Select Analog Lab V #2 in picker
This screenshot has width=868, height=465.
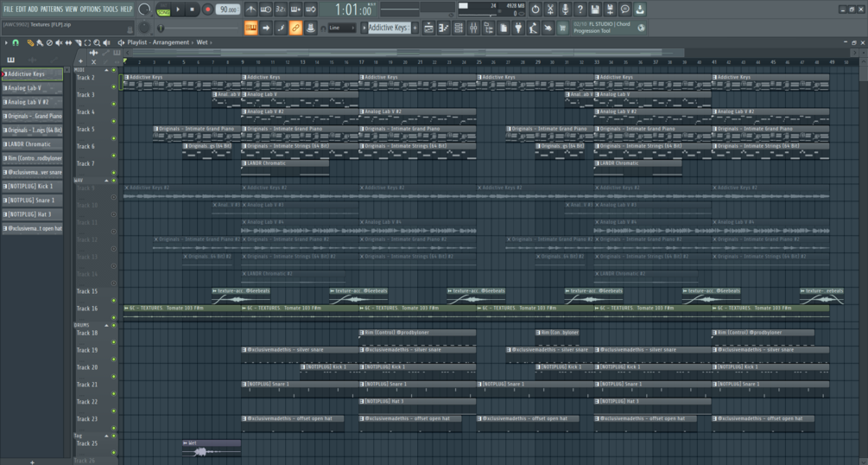click(x=32, y=102)
